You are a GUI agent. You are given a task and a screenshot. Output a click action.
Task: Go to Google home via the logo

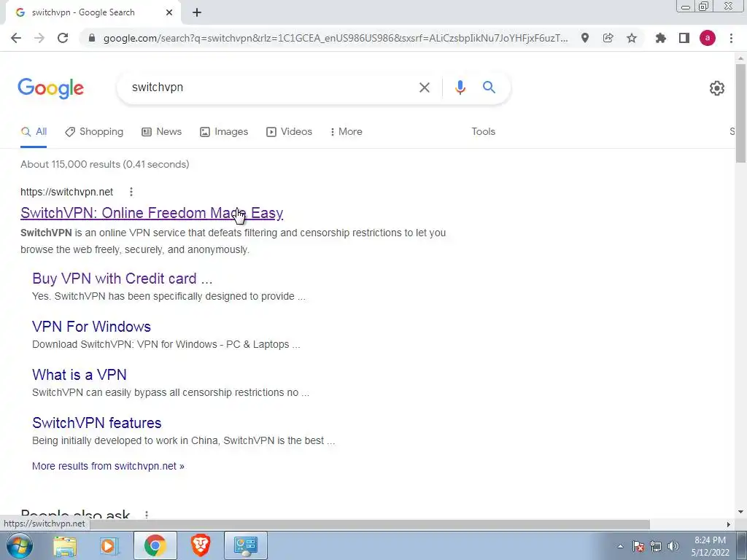[x=51, y=88]
